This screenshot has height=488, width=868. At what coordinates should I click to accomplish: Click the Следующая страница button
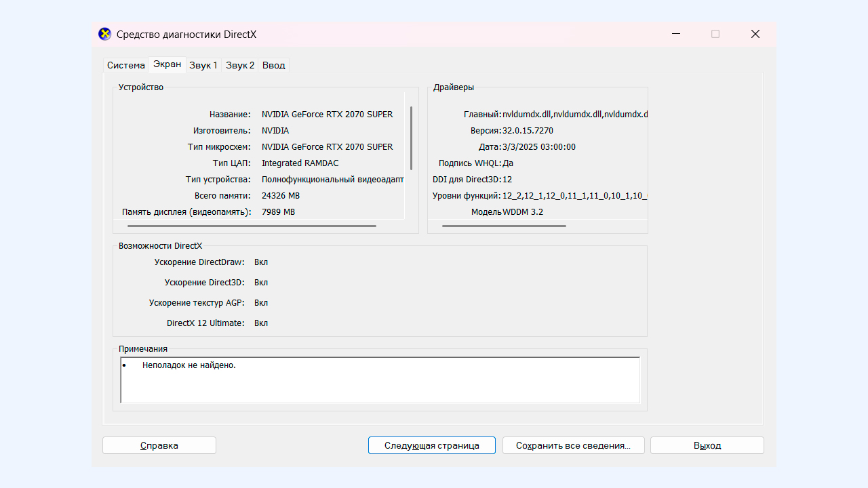coord(432,445)
